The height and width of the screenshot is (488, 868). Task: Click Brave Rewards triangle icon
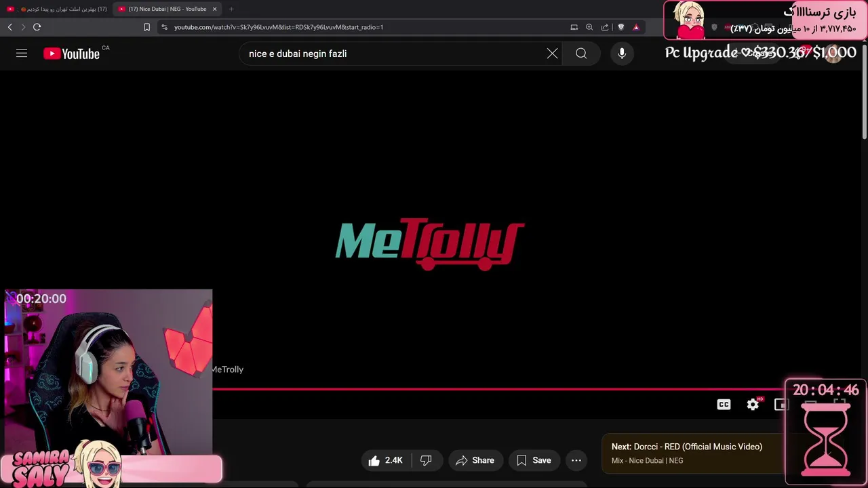[x=636, y=27]
